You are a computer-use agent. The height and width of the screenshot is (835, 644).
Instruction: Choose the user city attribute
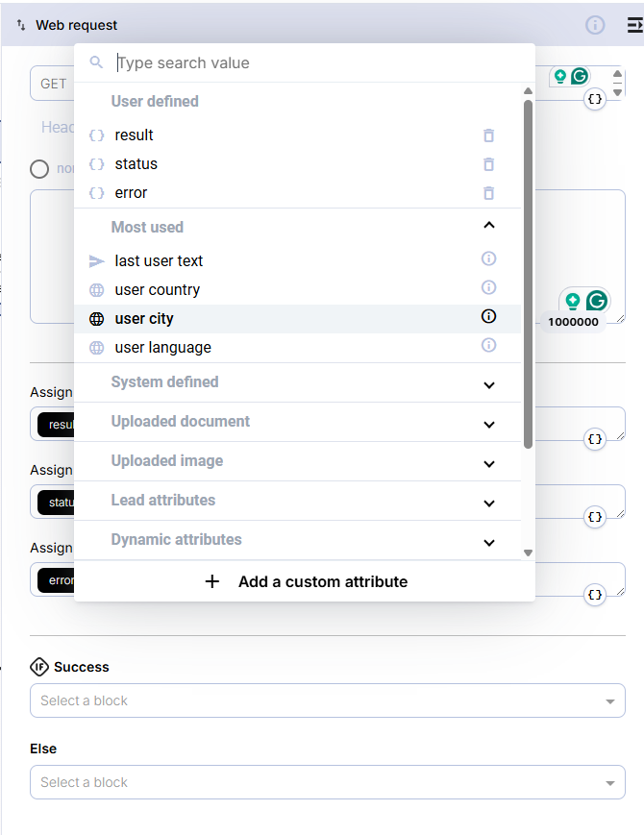(144, 319)
